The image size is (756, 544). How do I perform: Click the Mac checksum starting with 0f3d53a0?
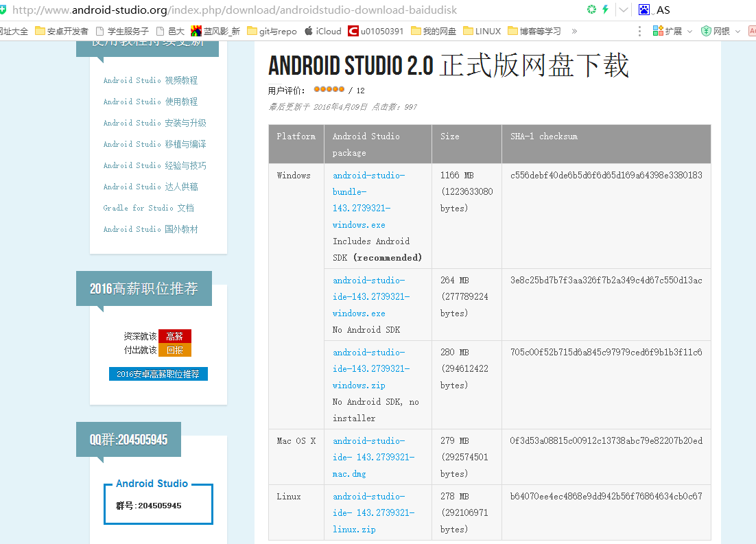606,441
